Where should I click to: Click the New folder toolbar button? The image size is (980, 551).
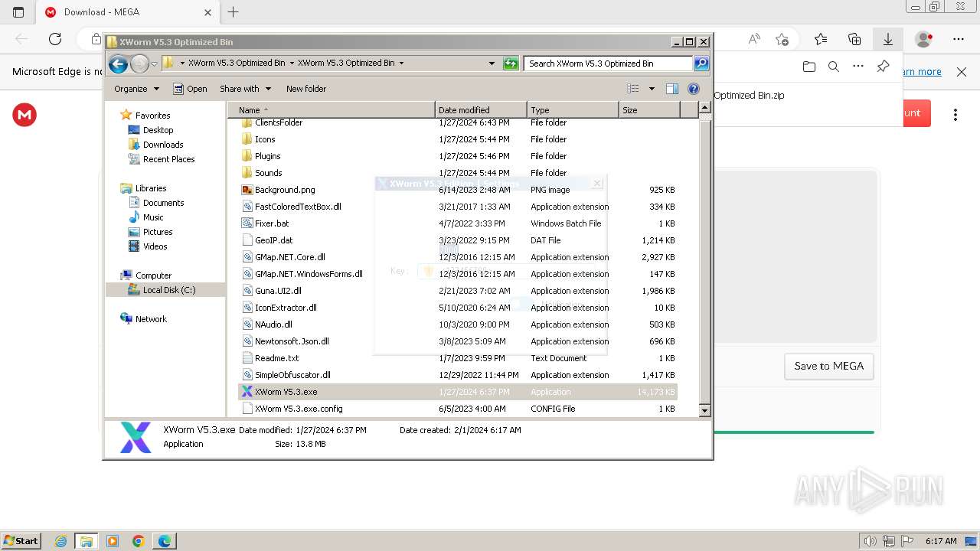pyautogui.click(x=306, y=89)
